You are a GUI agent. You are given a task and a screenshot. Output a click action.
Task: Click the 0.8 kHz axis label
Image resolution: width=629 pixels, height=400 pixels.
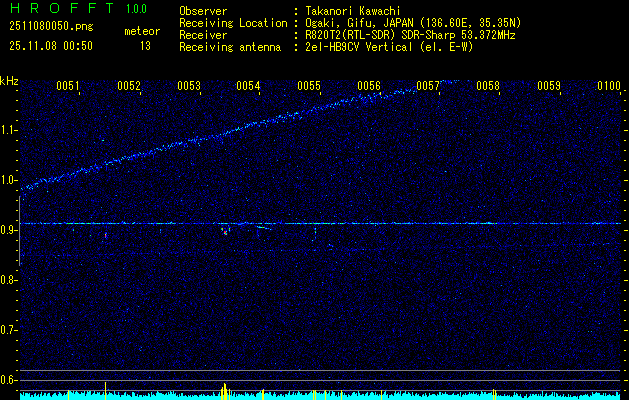click(8, 280)
